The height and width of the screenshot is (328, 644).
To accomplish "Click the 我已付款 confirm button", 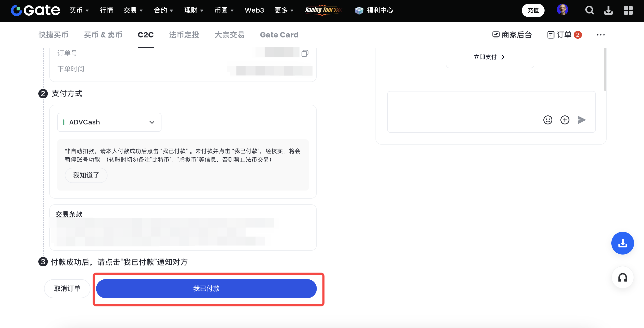I will (x=206, y=288).
